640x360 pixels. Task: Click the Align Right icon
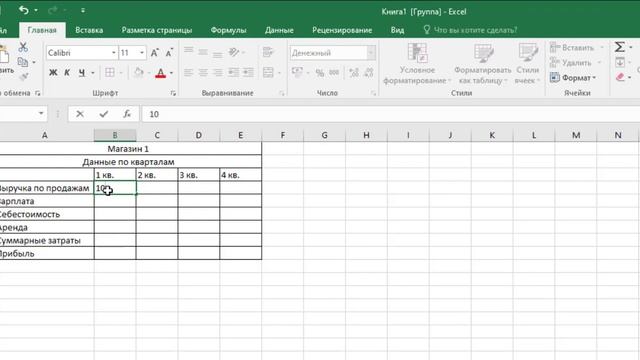click(218, 73)
